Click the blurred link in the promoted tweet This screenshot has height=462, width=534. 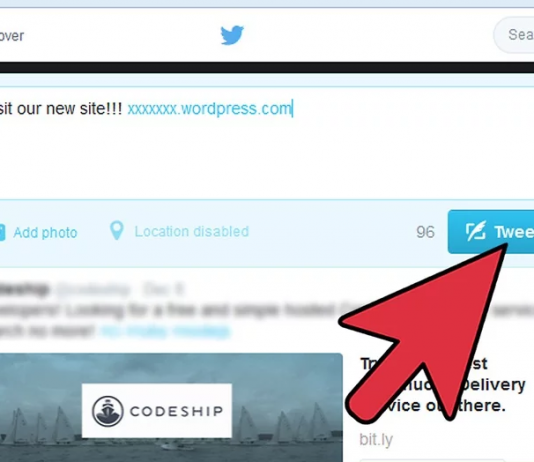click(x=166, y=331)
